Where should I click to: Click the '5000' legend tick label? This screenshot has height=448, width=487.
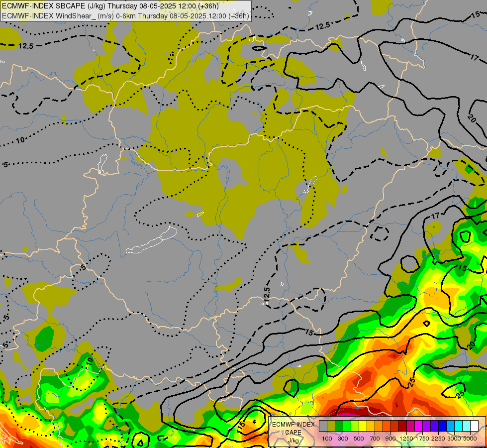(470, 439)
